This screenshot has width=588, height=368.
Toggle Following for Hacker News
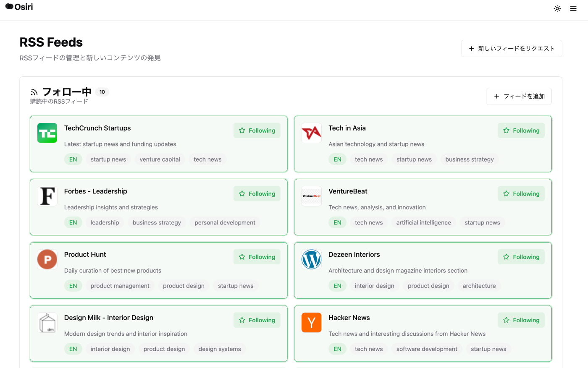tap(521, 320)
